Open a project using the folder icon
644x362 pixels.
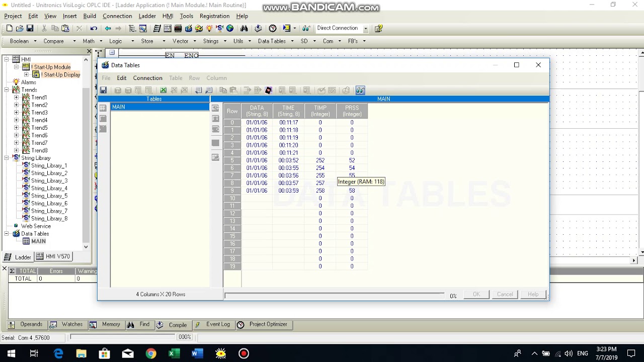point(20,28)
